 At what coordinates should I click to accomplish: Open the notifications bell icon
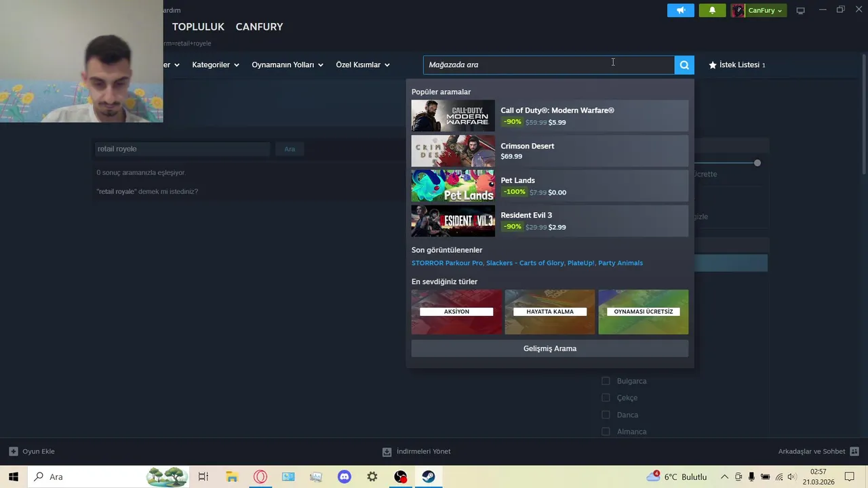pyautogui.click(x=712, y=10)
